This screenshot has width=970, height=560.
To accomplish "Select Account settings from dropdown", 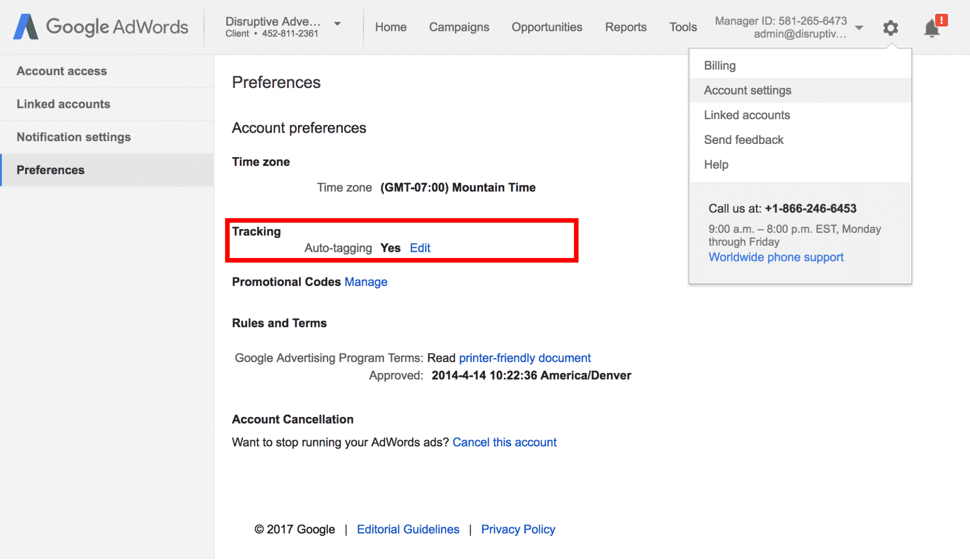I will (747, 90).
